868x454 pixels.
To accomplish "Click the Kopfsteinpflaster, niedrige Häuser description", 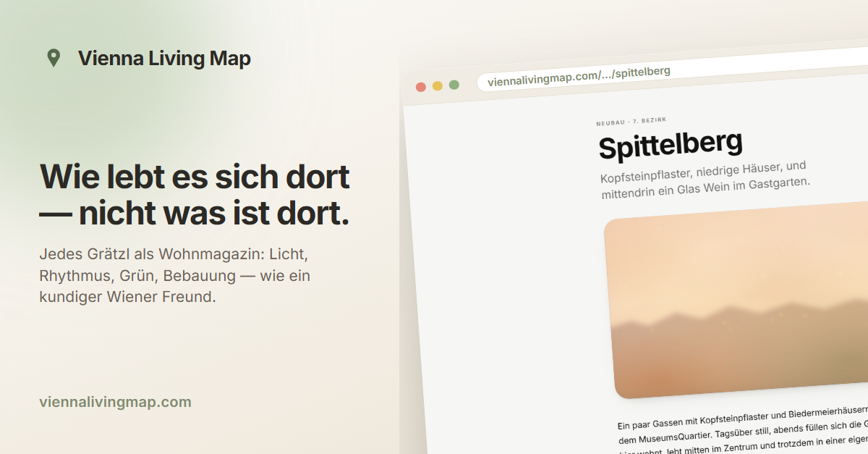I will (x=705, y=180).
